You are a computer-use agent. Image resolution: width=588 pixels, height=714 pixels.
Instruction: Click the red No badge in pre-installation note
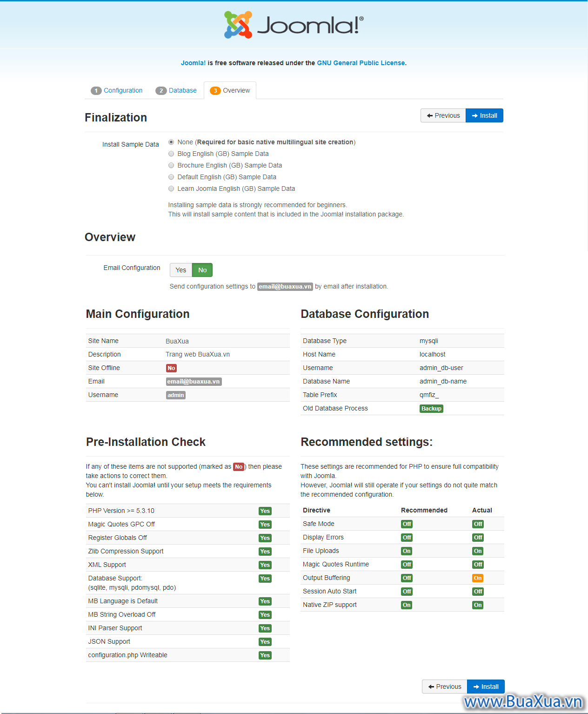click(239, 467)
